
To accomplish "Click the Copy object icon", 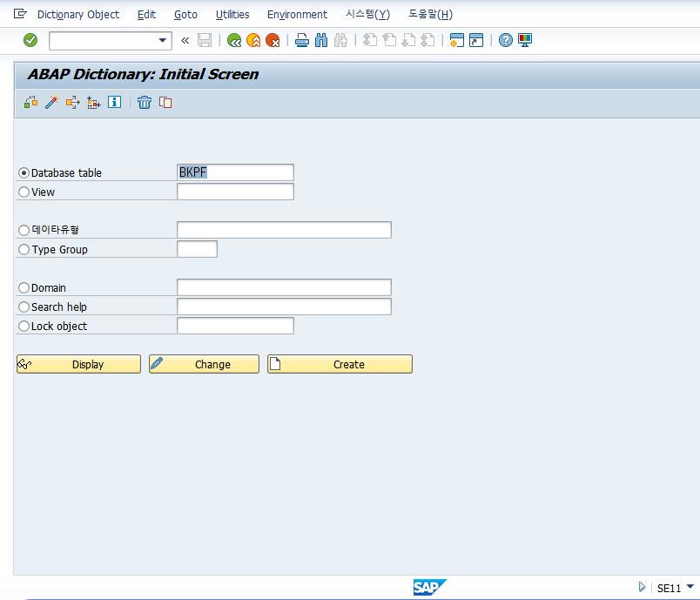I will tap(165, 102).
